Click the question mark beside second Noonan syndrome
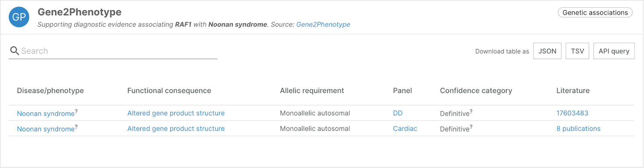 [76, 127]
